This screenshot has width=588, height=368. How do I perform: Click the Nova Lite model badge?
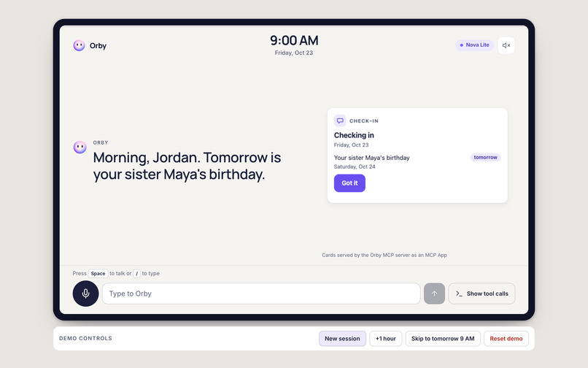pyautogui.click(x=474, y=45)
